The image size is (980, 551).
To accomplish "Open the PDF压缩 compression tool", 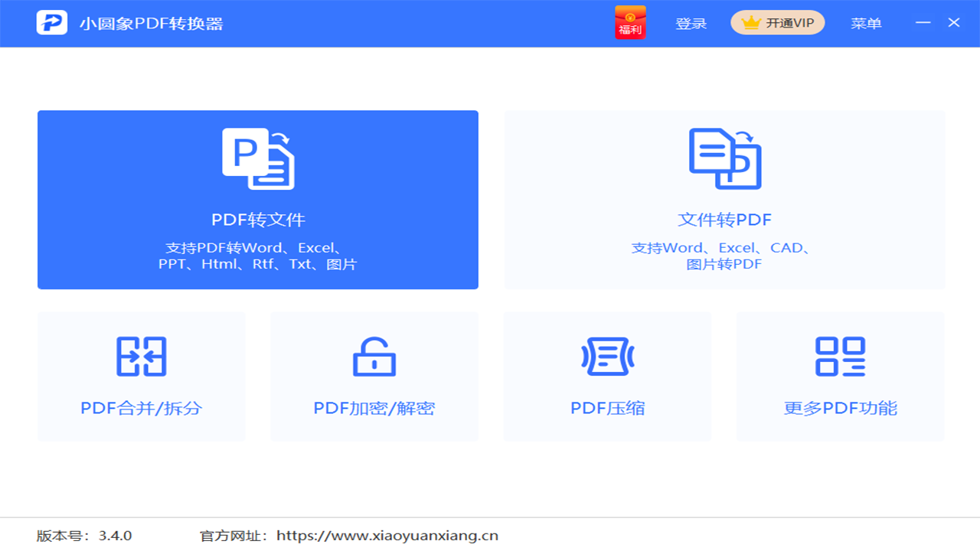I will [606, 377].
